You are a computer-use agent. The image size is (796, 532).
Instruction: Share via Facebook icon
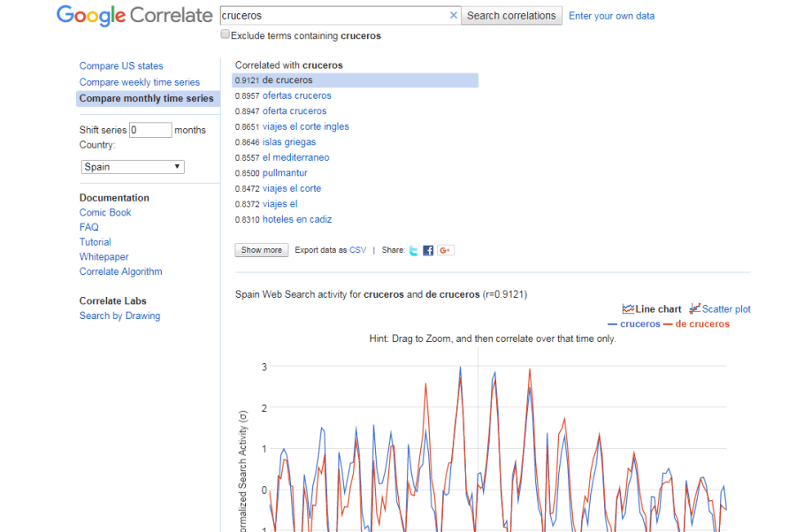tap(428, 251)
